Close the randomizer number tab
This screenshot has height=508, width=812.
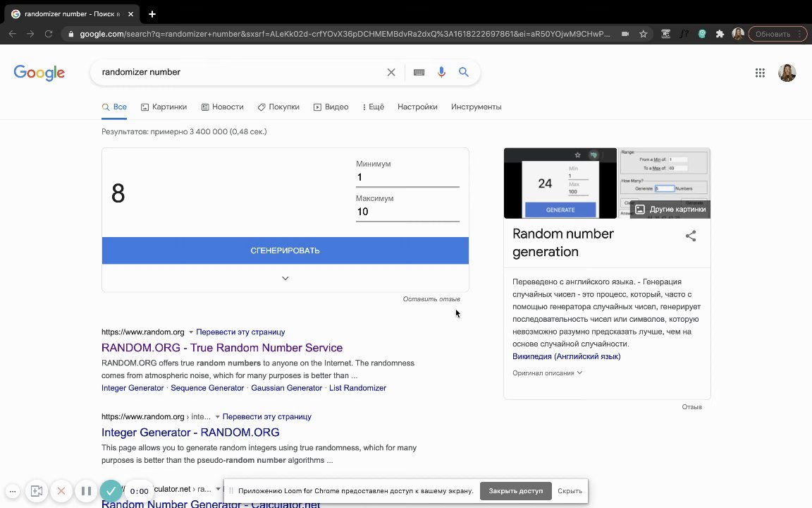tap(130, 14)
